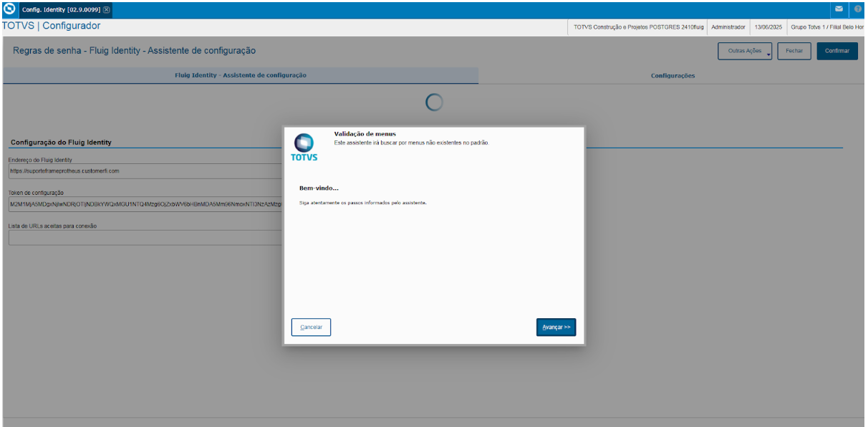The width and height of the screenshot is (868, 427).
Task: Click the 'Validação de menus' dialog title
Action: [365, 134]
